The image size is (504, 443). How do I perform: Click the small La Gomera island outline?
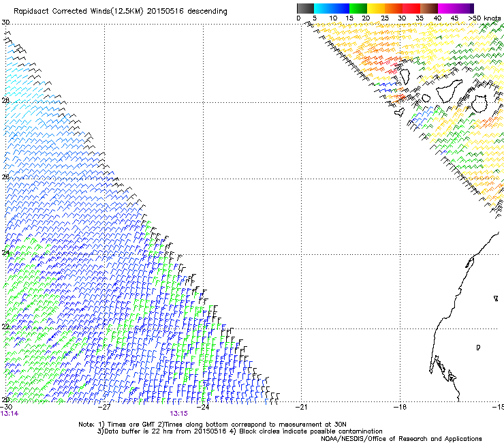[426, 98]
